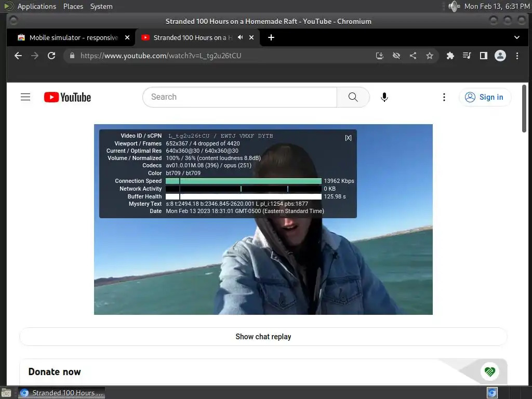Open the media control playlist icon
This screenshot has height=399, width=532.
[467, 56]
